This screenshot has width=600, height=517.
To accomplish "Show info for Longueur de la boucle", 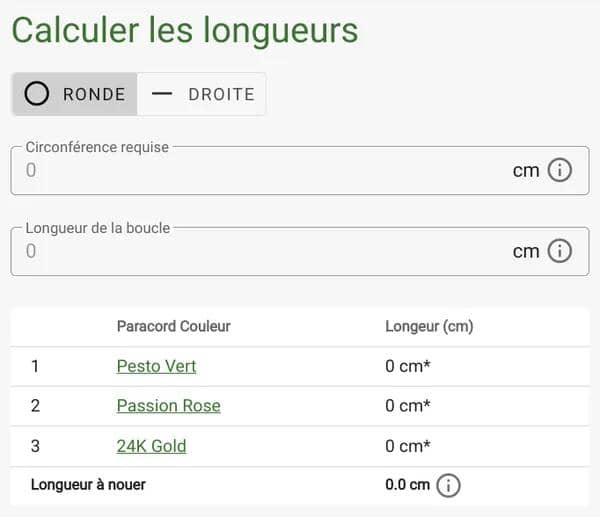I will [560, 251].
